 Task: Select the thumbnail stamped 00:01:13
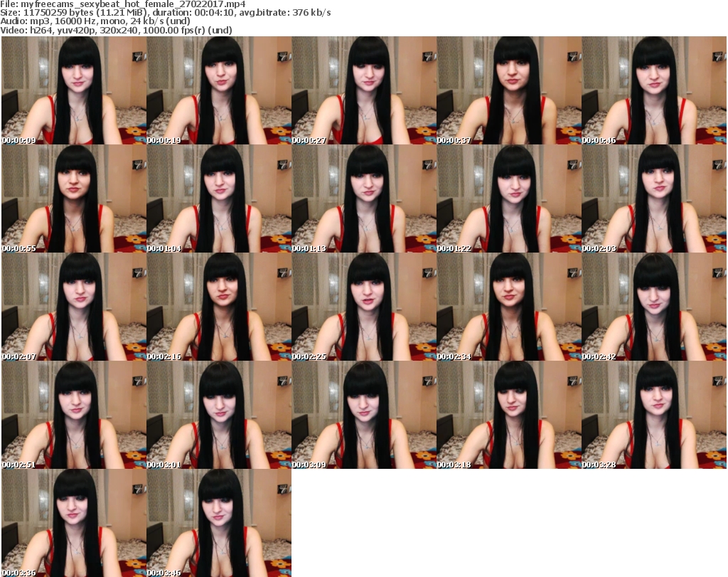[x=363, y=198]
